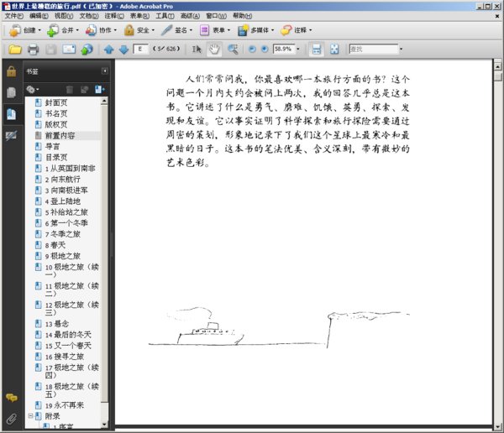This screenshot has height=433, width=504.
Task: Open the Security lock panel in sidebar
Action: click(x=11, y=72)
